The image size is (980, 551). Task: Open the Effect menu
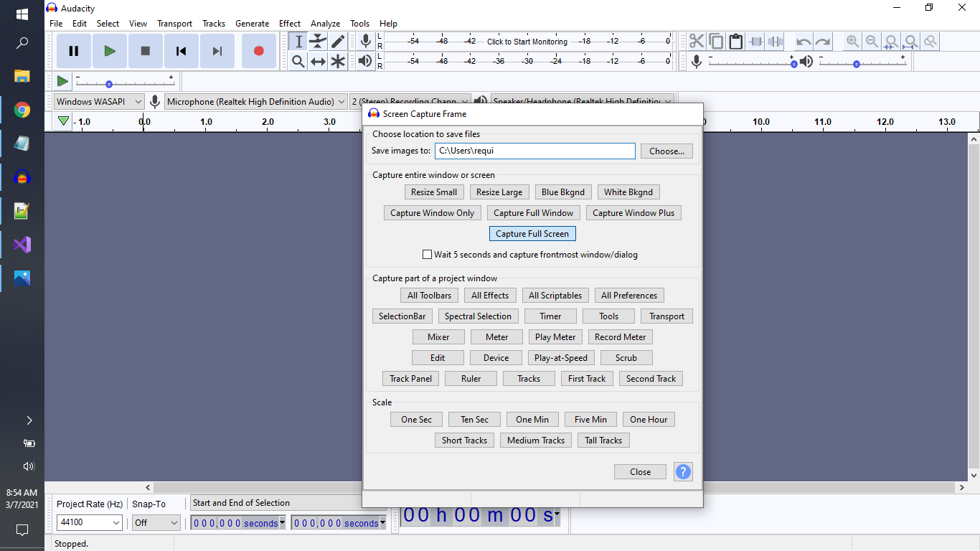click(x=290, y=24)
